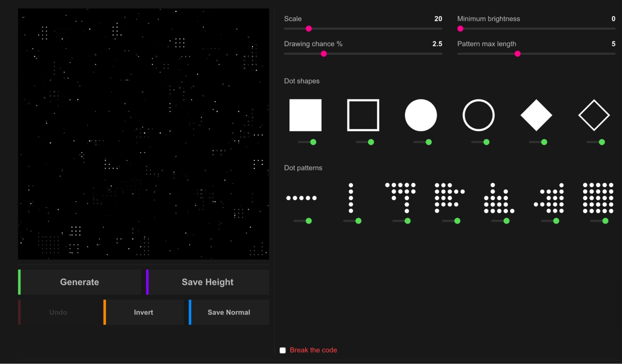Viewport: 622px width, 364px height.
Task: Click the filled diamond dot shape
Action: point(536,115)
